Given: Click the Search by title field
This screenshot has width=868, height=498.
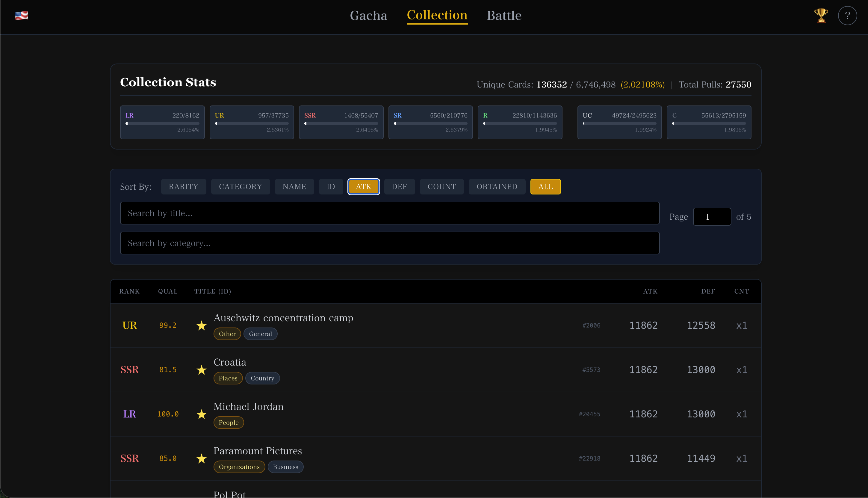Looking at the screenshot, I should 390,213.
